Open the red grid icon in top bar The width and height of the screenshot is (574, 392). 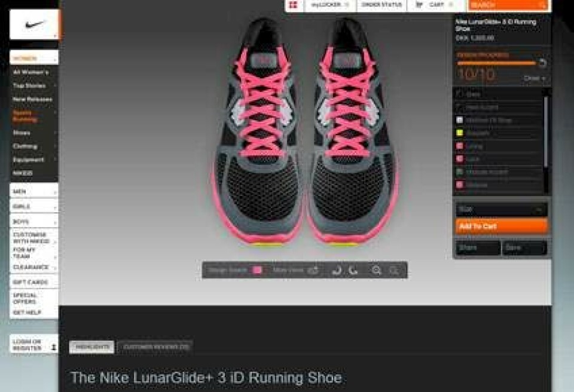(294, 5)
